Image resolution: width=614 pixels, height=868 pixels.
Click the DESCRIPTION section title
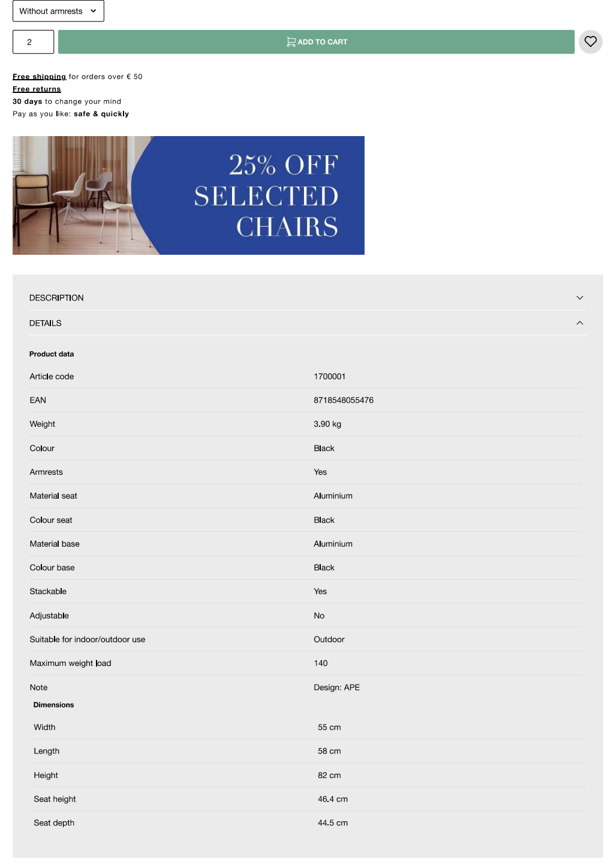click(x=56, y=298)
